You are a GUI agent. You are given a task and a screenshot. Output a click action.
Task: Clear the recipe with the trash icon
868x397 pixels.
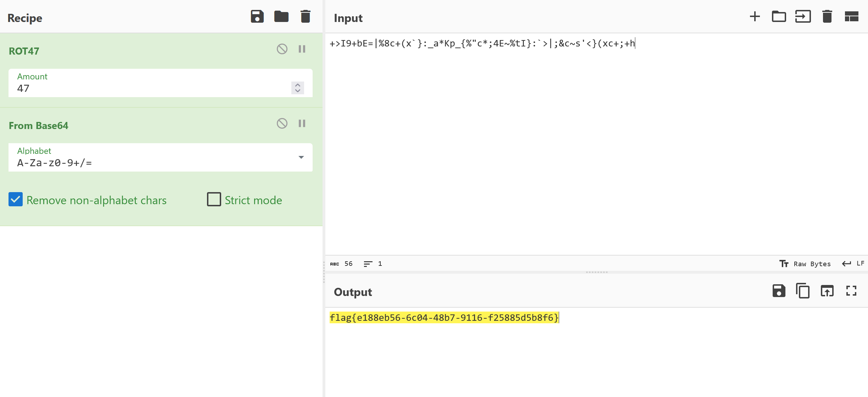305,17
